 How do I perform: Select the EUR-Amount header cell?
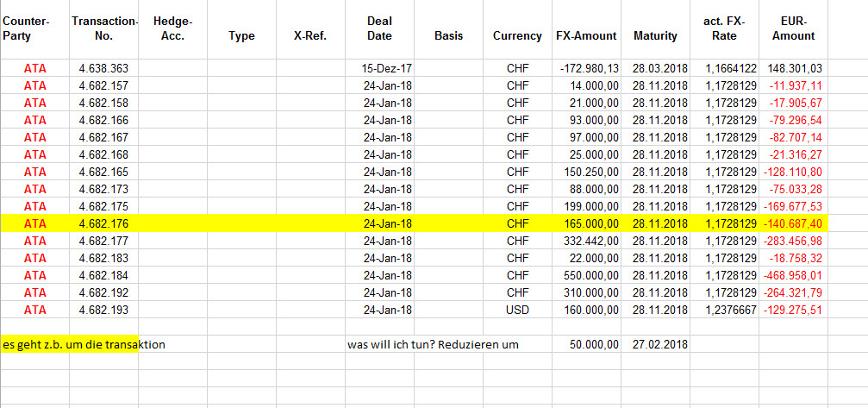(x=793, y=28)
